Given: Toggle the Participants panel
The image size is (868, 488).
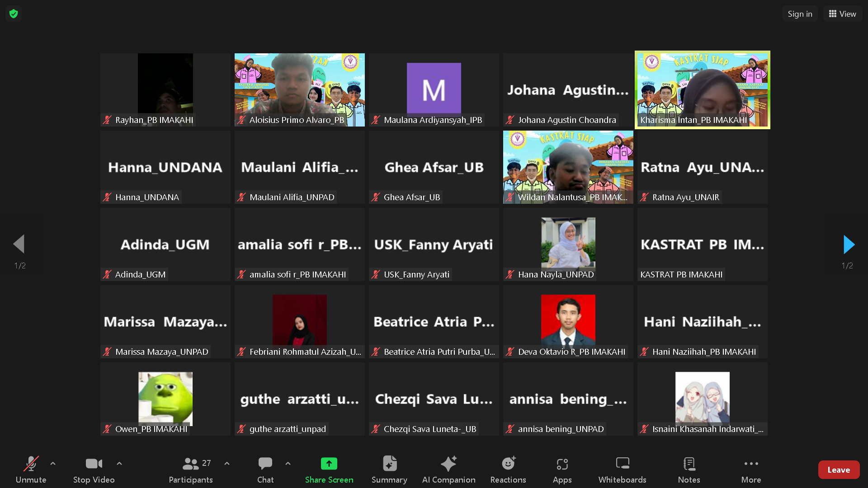Looking at the screenshot, I should pyautogui.click(x=191, y=464).
